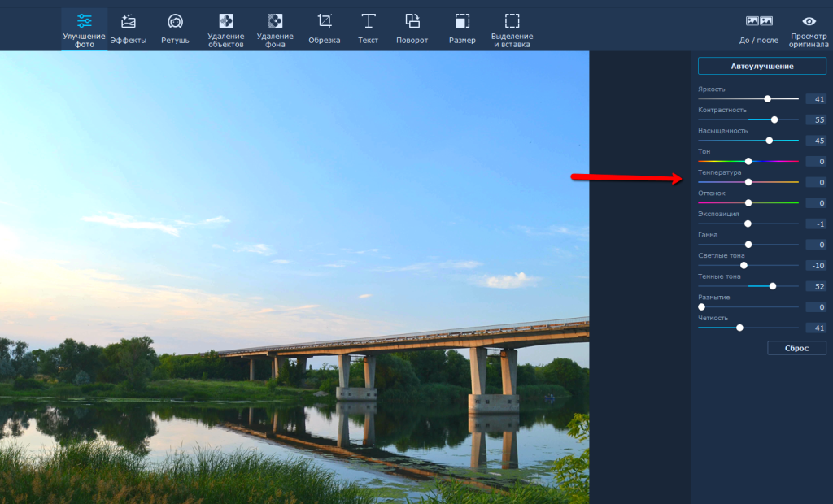Click the Яркость value field 41
Image resolution: width=833 pixels, height=504 pixels.
click(x=816, y=99)
